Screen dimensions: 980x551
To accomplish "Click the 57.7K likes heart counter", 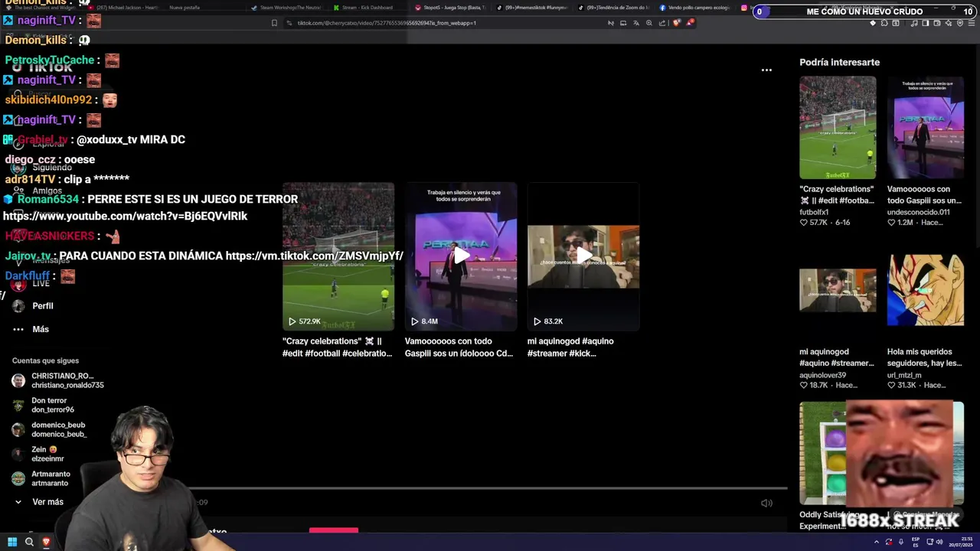I will (x=813, y=223).
